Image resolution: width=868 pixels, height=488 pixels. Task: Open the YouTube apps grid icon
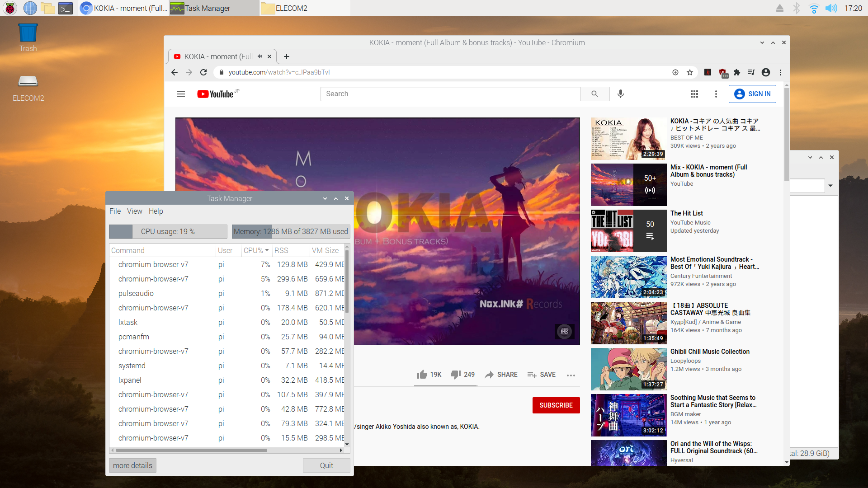pyautogui.click(x=694, y=94)
